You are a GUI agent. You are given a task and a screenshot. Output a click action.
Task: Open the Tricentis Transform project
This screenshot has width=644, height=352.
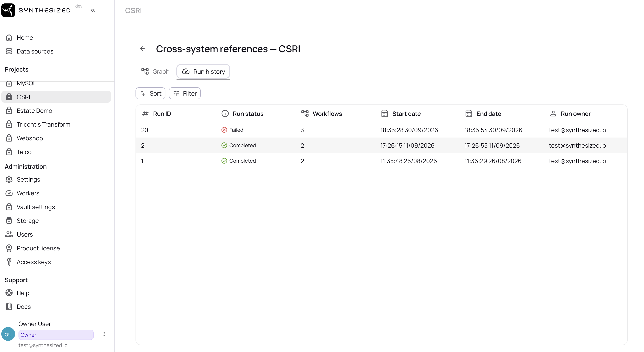56,124
